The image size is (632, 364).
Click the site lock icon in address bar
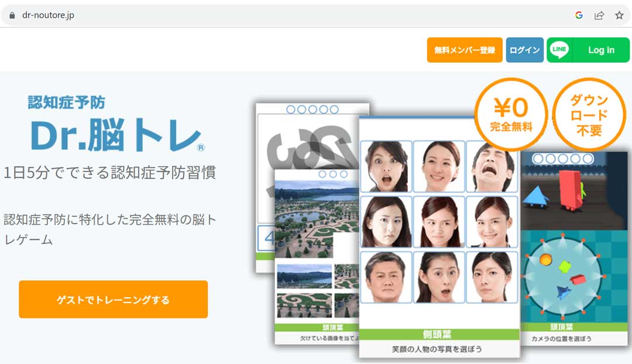[12, 15]
